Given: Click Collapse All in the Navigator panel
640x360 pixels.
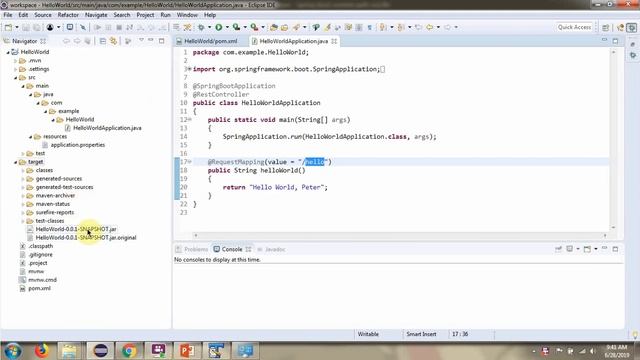Looking at the screenshot, I should (103, 41).
